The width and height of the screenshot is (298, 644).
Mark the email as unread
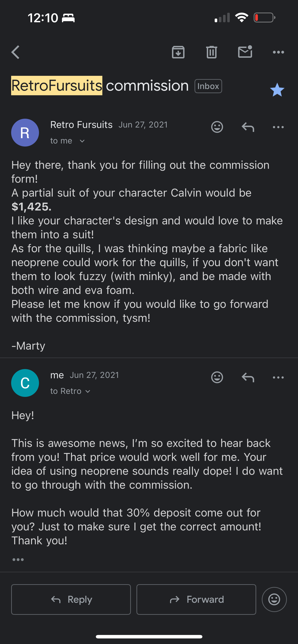(245, 52)
